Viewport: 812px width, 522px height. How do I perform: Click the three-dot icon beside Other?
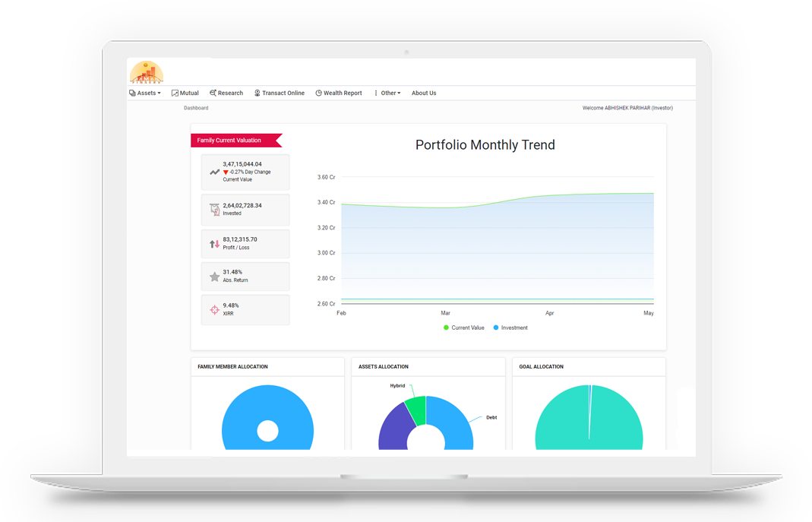pyautogui.click(x=376, y=93)
